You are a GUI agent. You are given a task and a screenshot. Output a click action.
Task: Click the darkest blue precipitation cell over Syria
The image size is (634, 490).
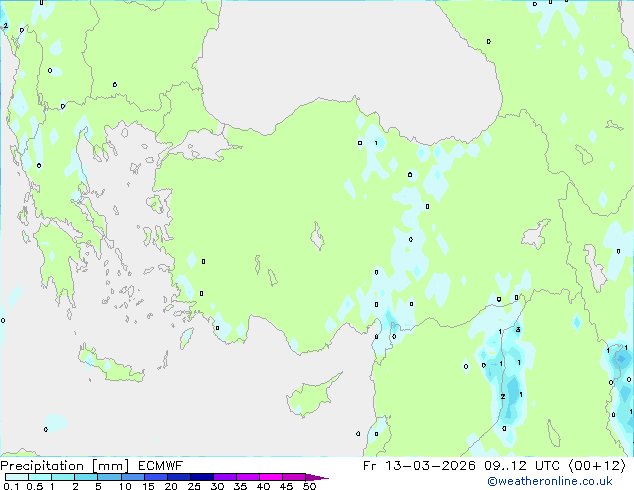click(511, 388)
